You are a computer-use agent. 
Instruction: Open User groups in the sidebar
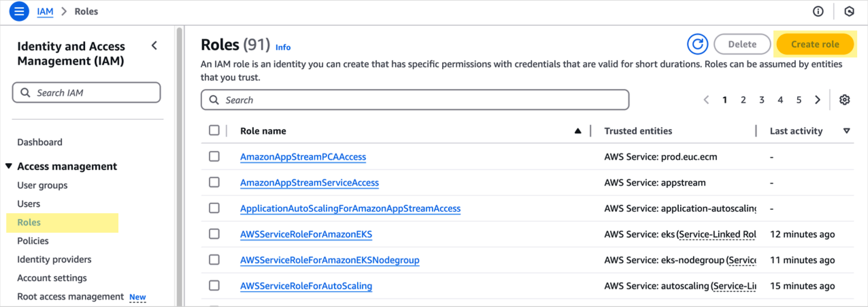tap(42, 185)
